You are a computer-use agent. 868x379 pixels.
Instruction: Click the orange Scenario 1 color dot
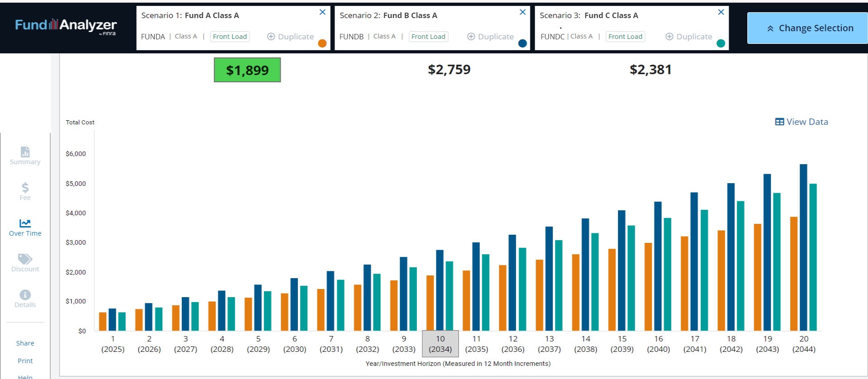coord(322,43)
